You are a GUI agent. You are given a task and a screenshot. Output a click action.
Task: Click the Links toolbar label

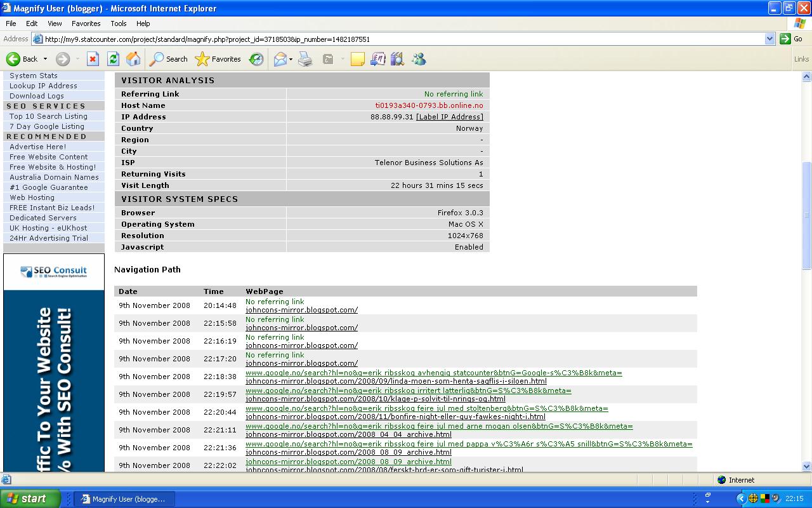tap(801, 59)
